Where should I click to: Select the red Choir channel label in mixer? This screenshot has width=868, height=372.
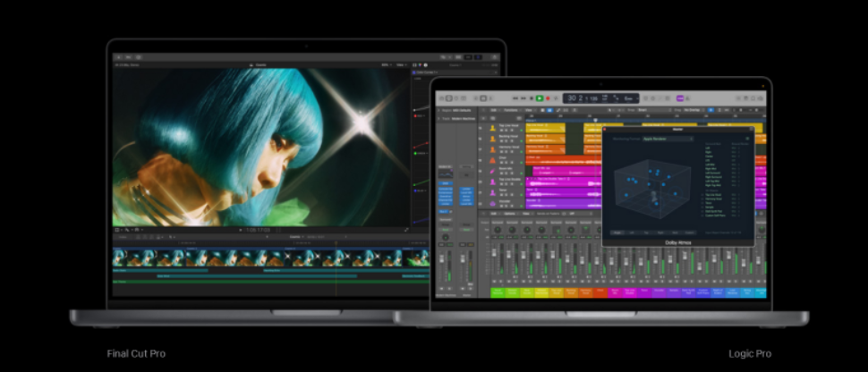[600, 292]
